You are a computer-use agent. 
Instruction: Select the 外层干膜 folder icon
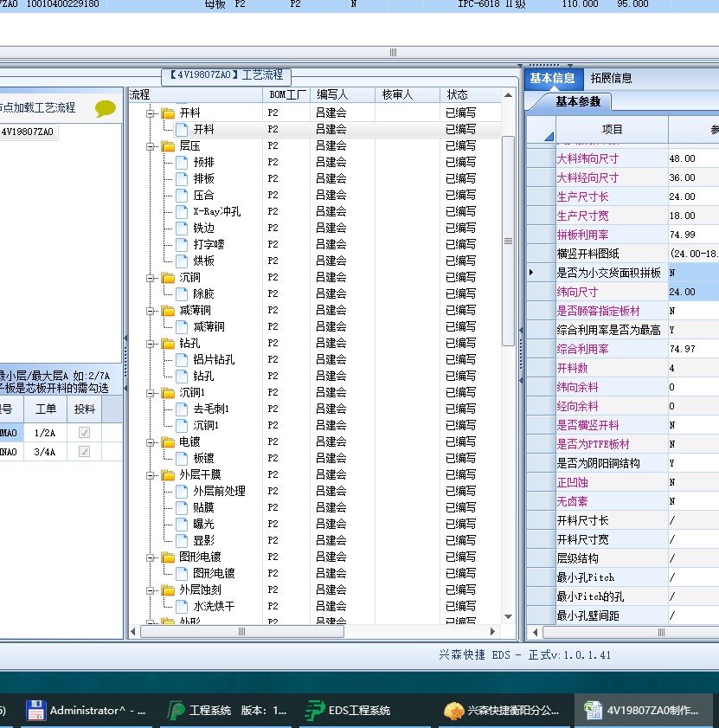pos(168,474)
